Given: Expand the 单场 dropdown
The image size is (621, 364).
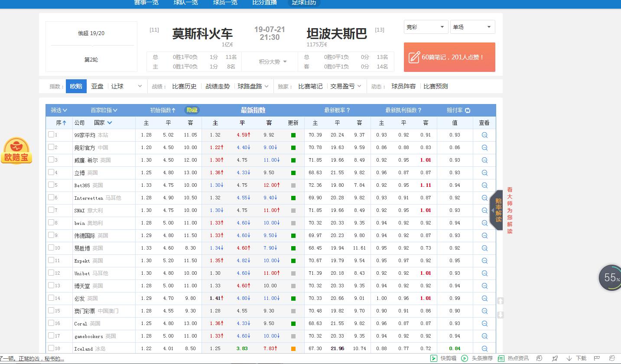Looking at the screenshot, I should click(472, 26).
